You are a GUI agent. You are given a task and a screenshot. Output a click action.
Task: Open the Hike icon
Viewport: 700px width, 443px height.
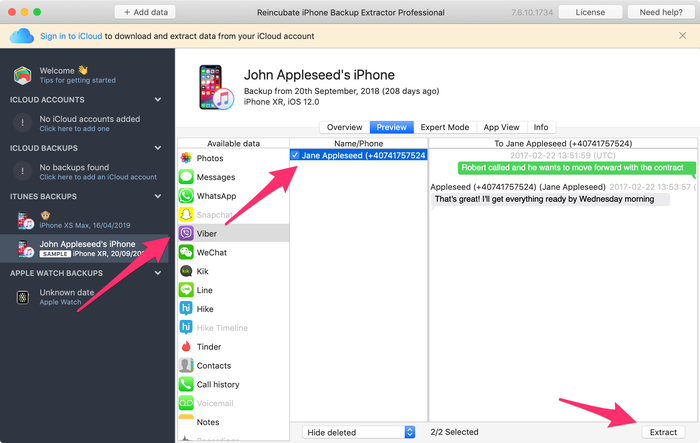(186, 309)
